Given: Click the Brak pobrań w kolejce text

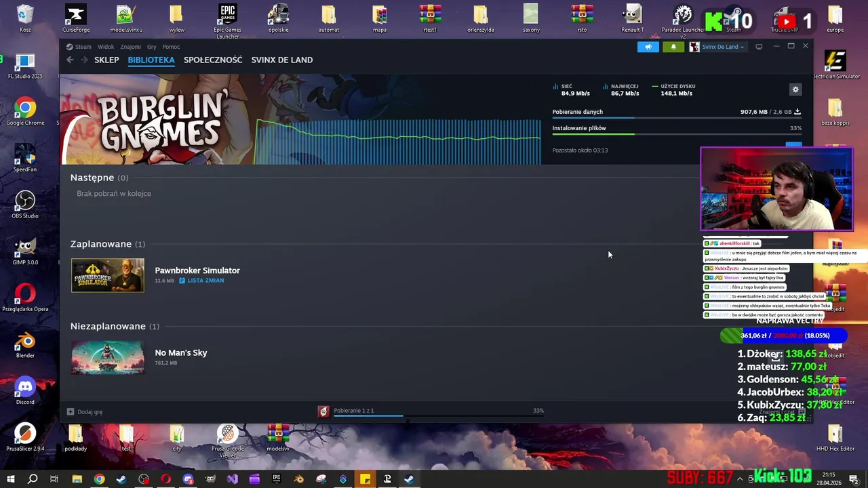Looking at the screenshot, I should 114,194.
